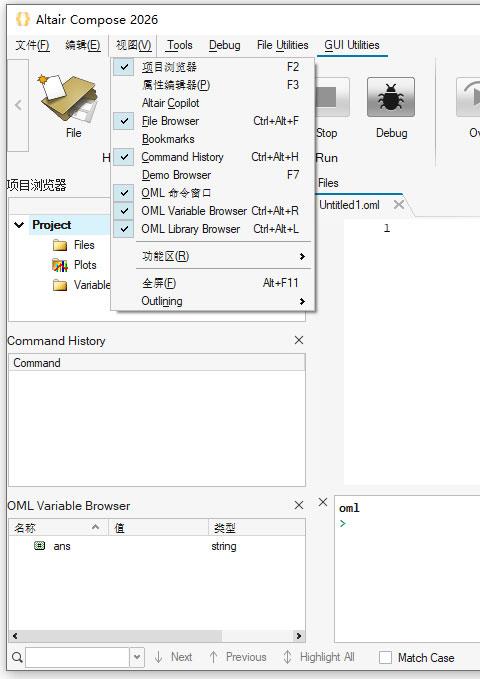The image size is (480, 679).
Task: Expand the Outlining submenu
Action: pos(212,301)
